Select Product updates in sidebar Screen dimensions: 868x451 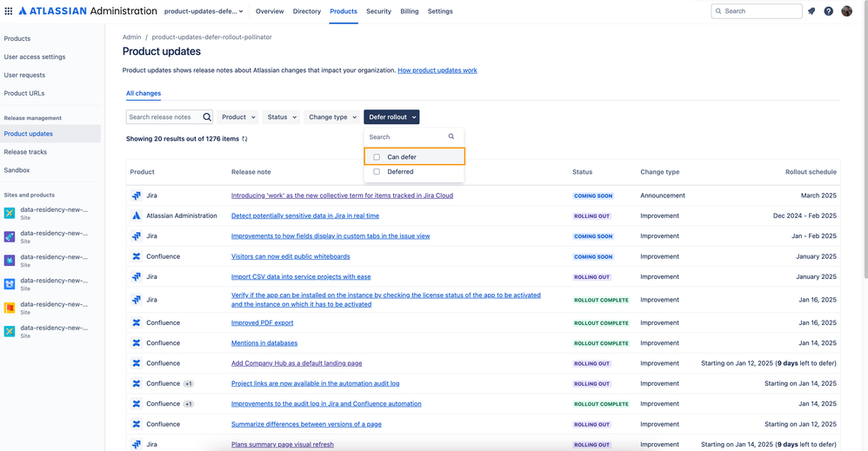pos(50,134)
